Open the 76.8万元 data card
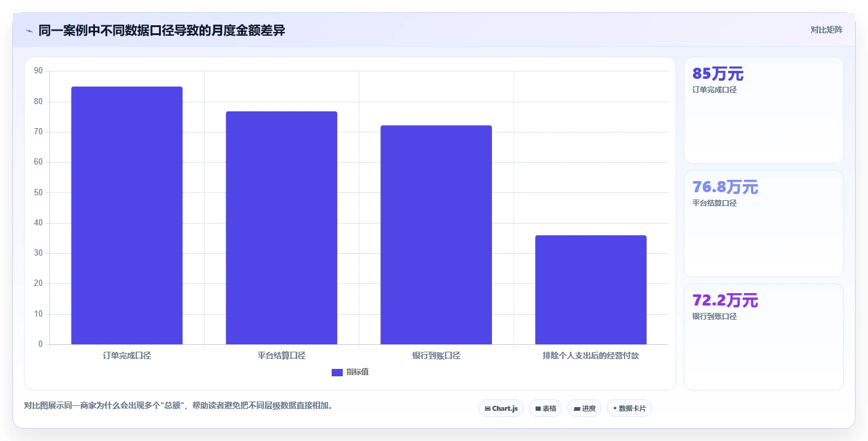Image resolution: width=868 pixels, height=441 pixels. click(764, 224)
